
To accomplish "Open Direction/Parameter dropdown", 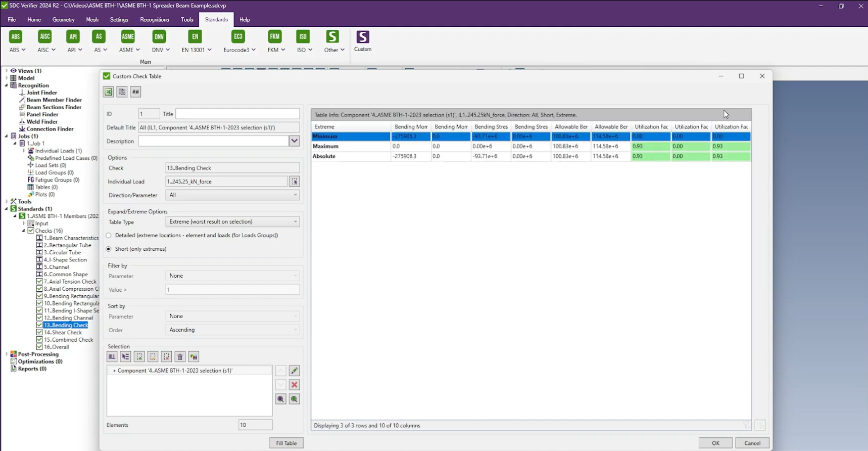I will pyautogui.click(x=232, y=195).
